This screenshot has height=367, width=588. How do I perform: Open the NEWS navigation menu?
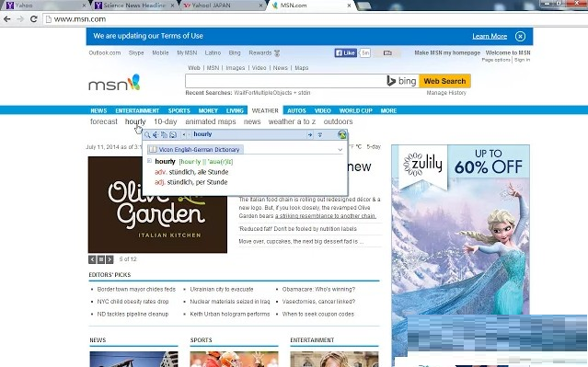pyautogui.click(x=98, y=110)
